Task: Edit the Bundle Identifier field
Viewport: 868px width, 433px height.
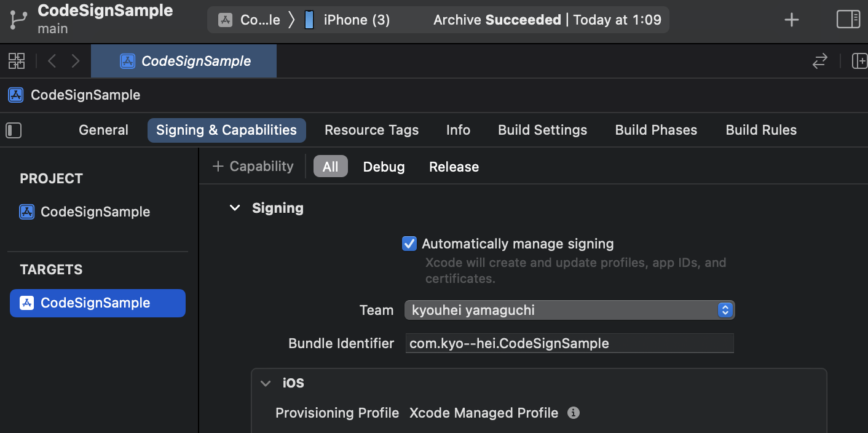Action: click(569, 343)
